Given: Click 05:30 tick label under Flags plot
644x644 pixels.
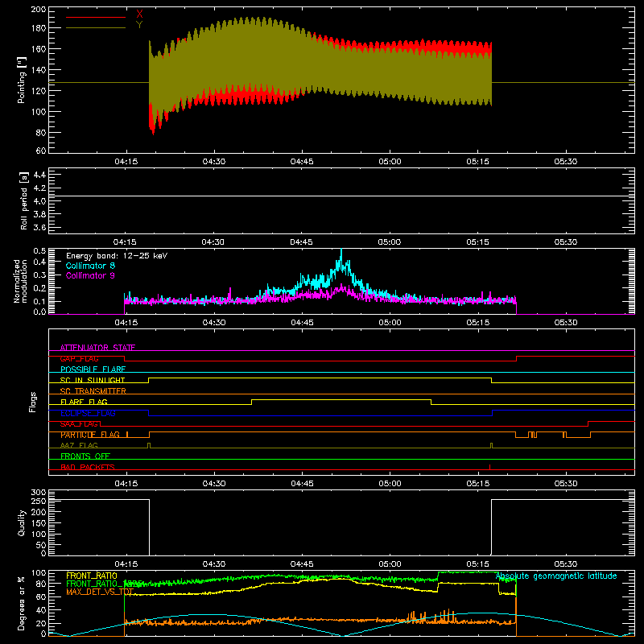Looking at the screenshot, I should pos(566,484).
